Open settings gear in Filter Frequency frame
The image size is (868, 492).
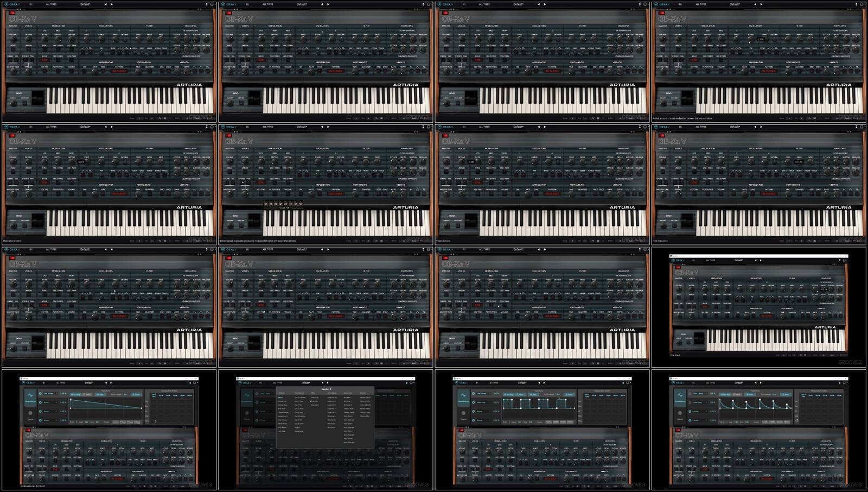click(861, 127)
